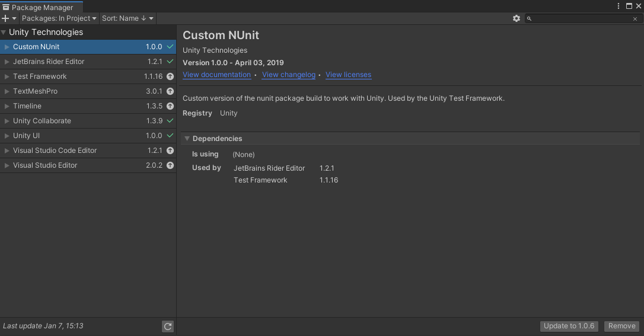Collapse the Dependencies section
Screen dimensions: 644x336
click(187, 139)
